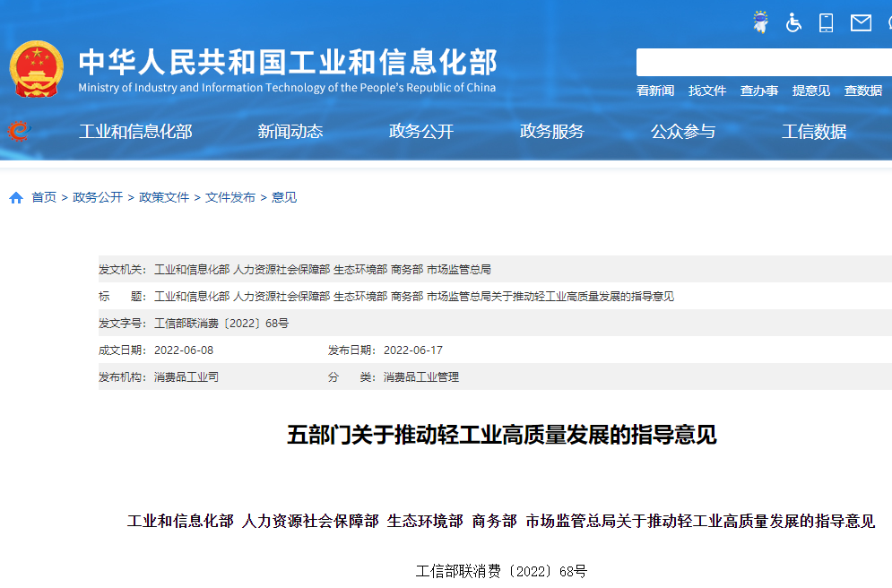Open the 工业和信息化部 main menu item

pyautogui.click(x=135, y=132)
